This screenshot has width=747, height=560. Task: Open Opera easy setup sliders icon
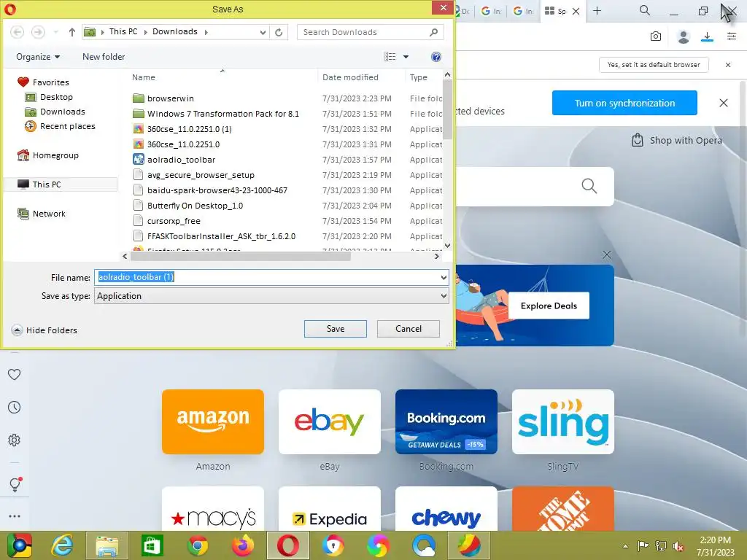coord(732,36)
